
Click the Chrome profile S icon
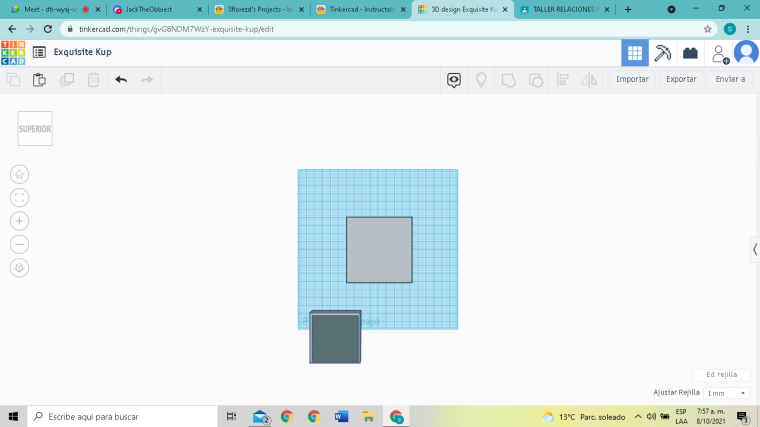730,29
